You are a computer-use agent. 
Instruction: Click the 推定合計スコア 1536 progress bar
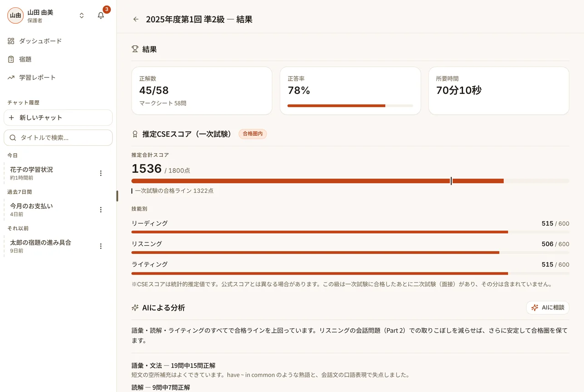[350, 181]
